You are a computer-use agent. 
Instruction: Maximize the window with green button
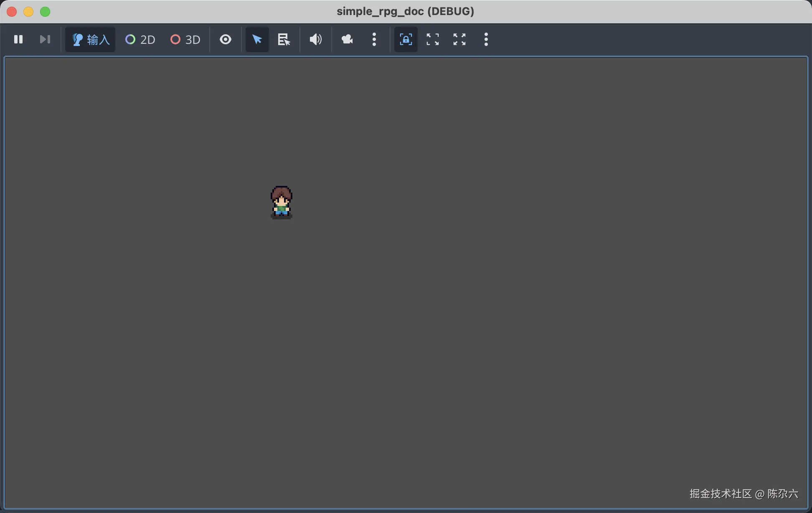45,12
